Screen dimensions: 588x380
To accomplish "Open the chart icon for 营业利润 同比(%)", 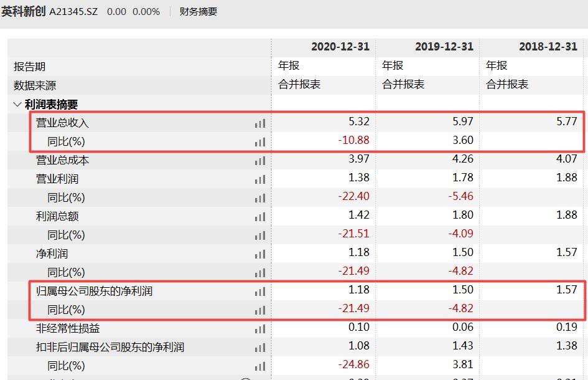I will [x=260, y=197].
